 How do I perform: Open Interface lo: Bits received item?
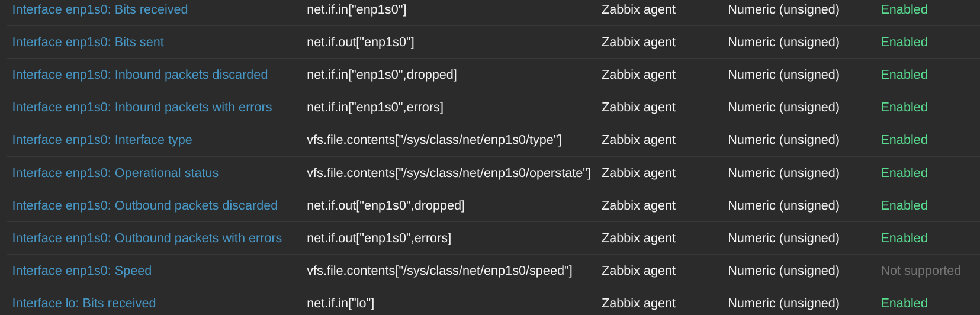pos(84,303)
